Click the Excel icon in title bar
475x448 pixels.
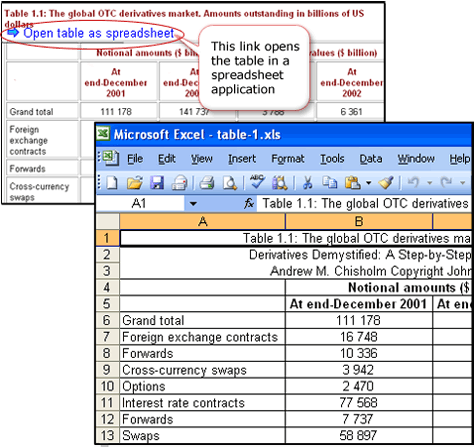tap(103, 134)
